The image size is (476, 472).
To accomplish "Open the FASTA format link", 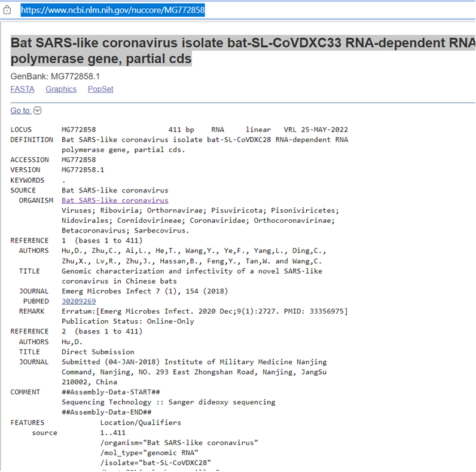I will pos(23,89).
